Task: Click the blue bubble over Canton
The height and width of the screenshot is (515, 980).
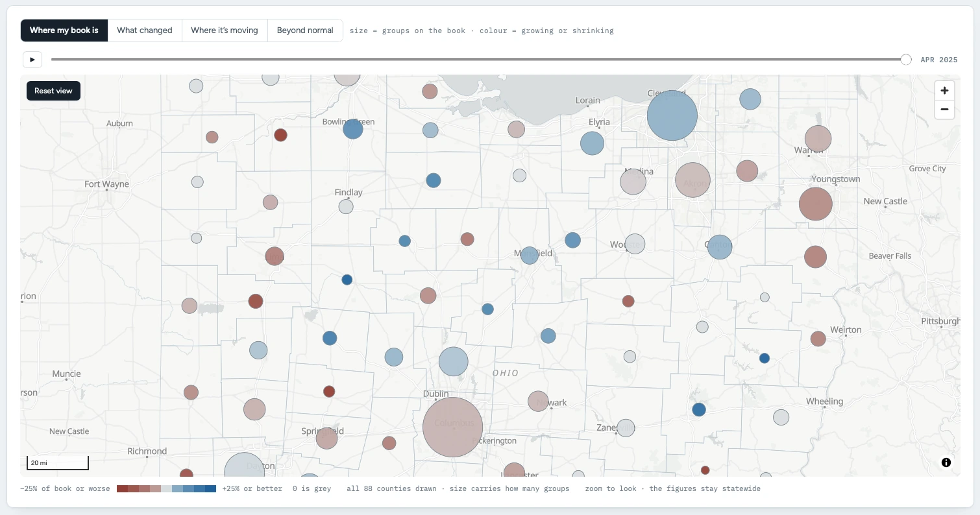Action: tap(720, 247)
